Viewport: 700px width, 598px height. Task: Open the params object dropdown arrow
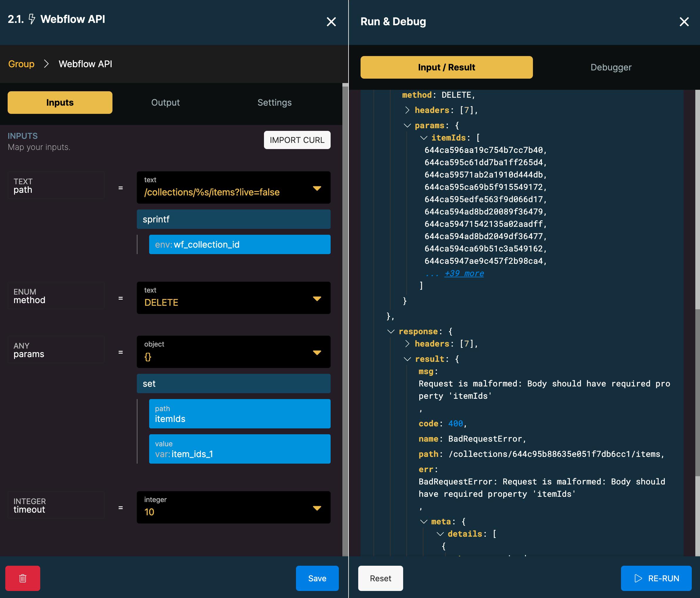click(x=317, y=352)
